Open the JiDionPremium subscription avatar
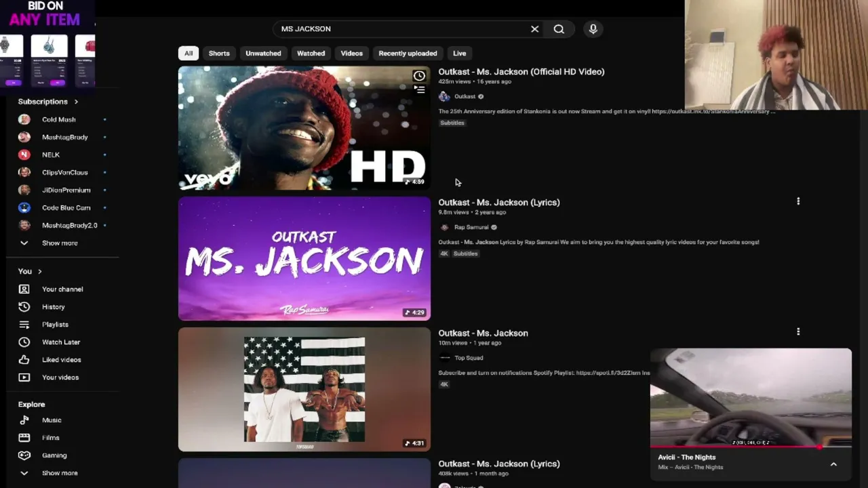Viewport: 868px width, 488px height. (x=24, y=190)
